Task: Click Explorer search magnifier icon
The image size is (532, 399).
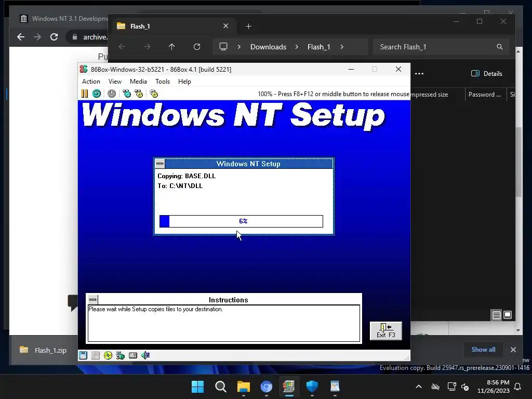Action: pyautogui.click(x=499, y=47)
